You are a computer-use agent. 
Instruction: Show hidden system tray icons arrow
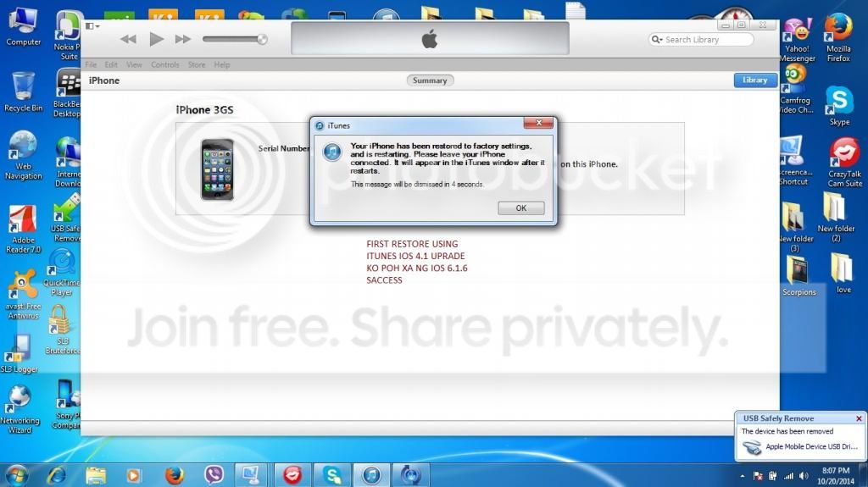743,473
